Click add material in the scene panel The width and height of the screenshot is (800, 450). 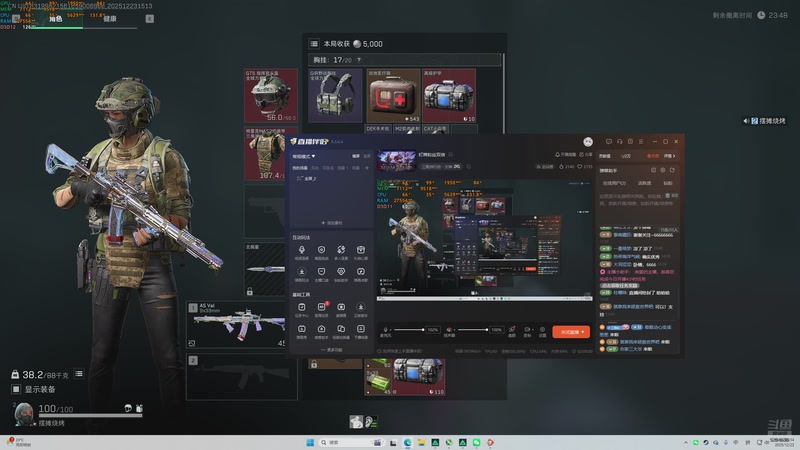click(332, 223)
